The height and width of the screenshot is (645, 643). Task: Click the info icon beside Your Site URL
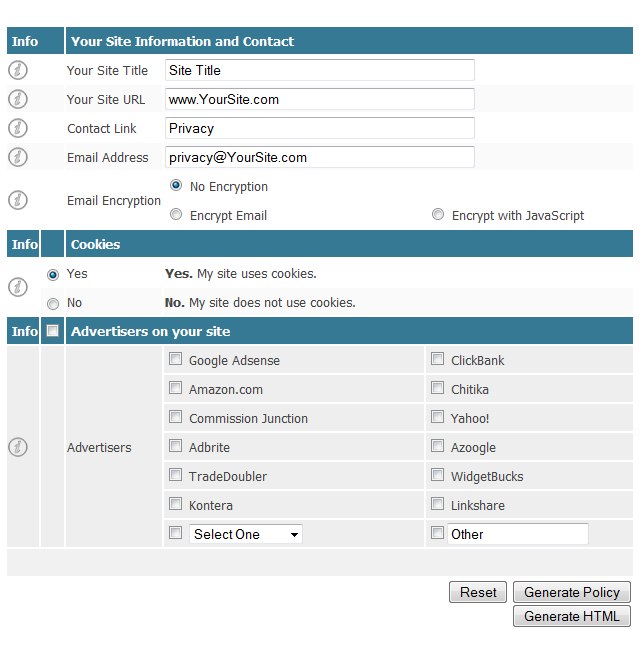click(x=18, y=99)
